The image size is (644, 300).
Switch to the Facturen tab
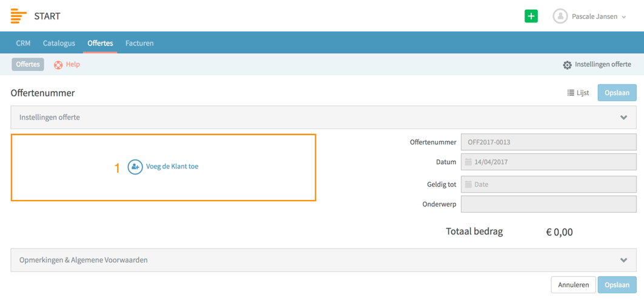[x=139, y=43]
